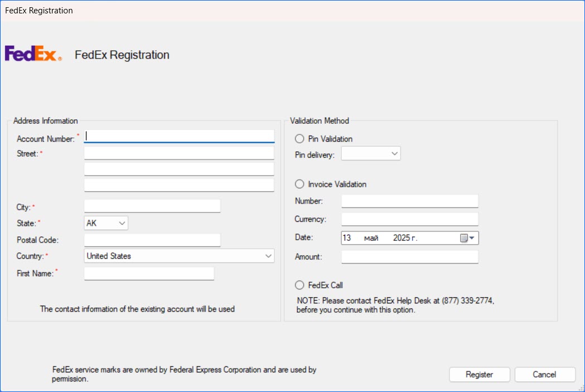The height and width of the screenshot is (392, 585).
Task: Click the 'Number:' label
Action: 308,201
